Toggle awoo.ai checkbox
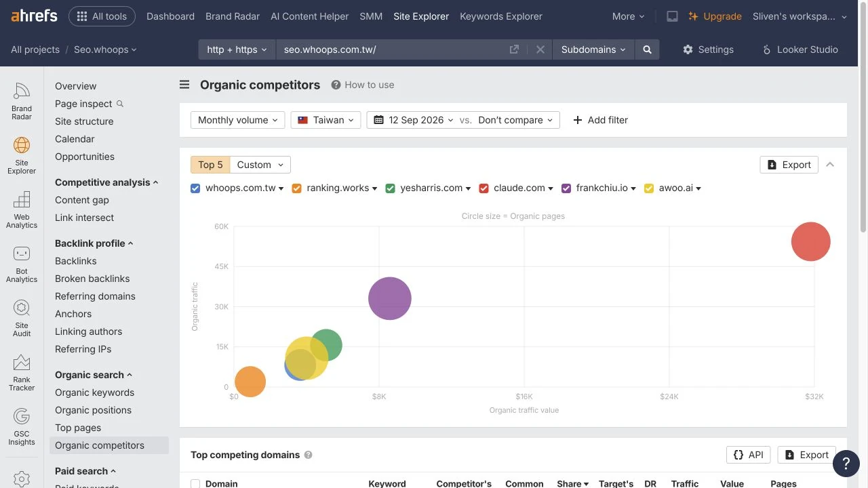This screenshot has height=488, width=868. pyautogui.click(x=649, y=188)
